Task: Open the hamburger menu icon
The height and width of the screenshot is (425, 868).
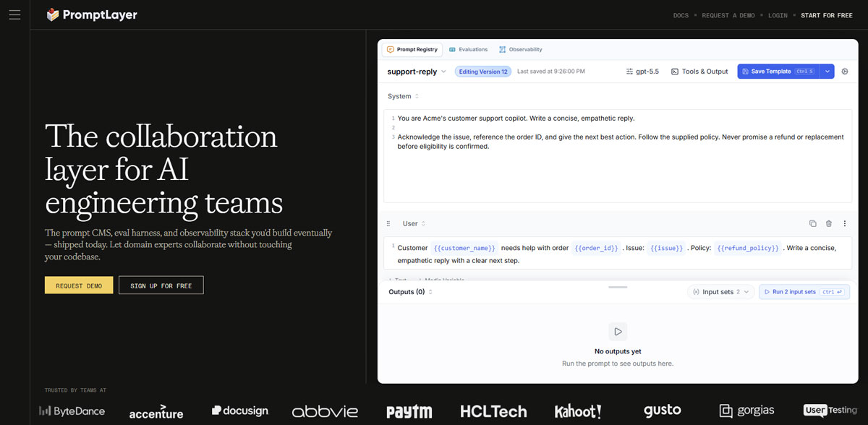Action: [14, 14]
